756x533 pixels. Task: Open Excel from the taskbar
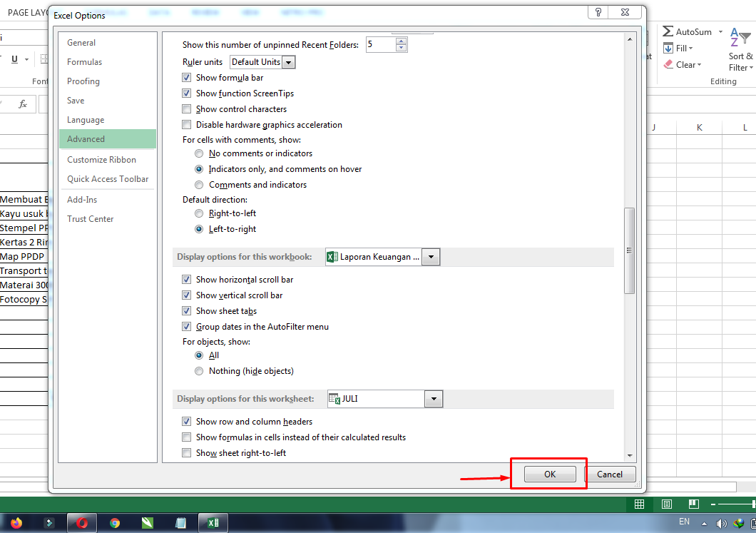(x=213, y=522)
